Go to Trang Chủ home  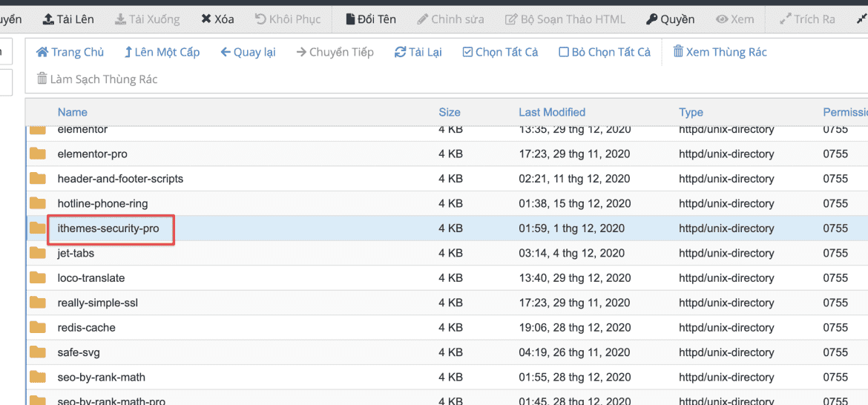click(x=70, y=52)
